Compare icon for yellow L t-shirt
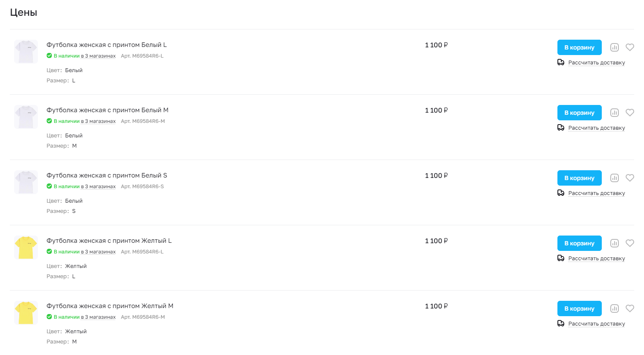 pyautogui.click(x=614, y=243)
